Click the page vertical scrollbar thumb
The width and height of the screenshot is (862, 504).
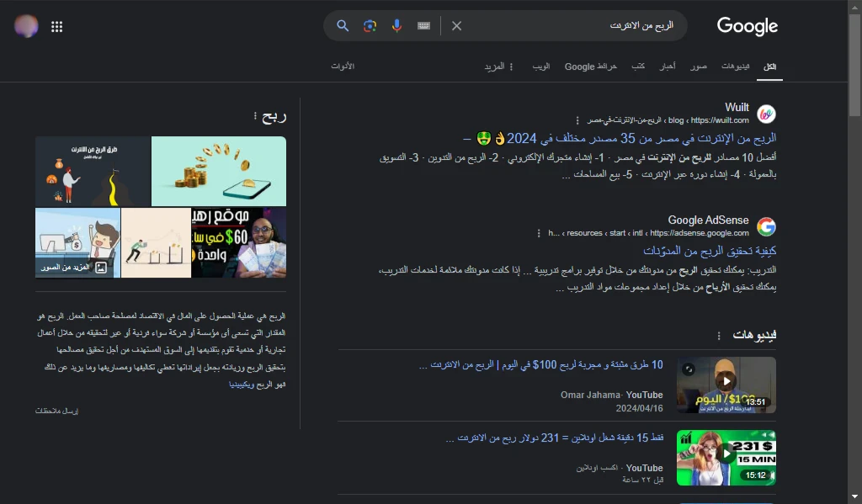tap(854, 65)
